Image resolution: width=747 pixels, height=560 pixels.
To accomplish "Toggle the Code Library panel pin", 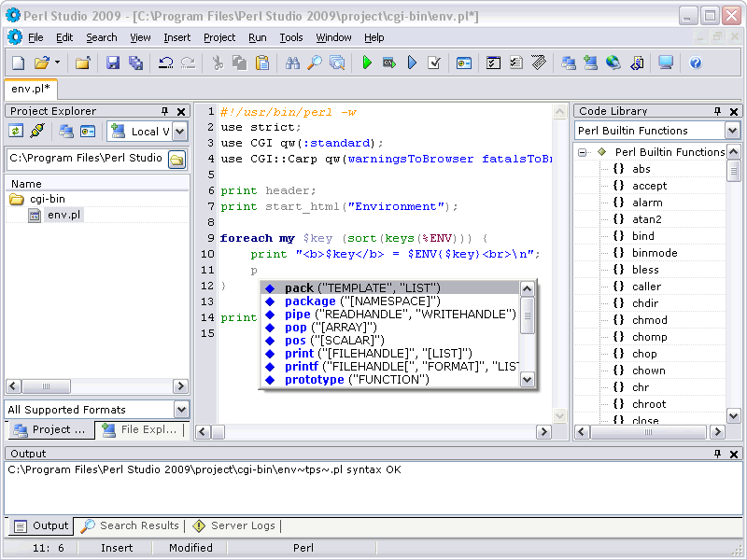I will coord(717,111).
